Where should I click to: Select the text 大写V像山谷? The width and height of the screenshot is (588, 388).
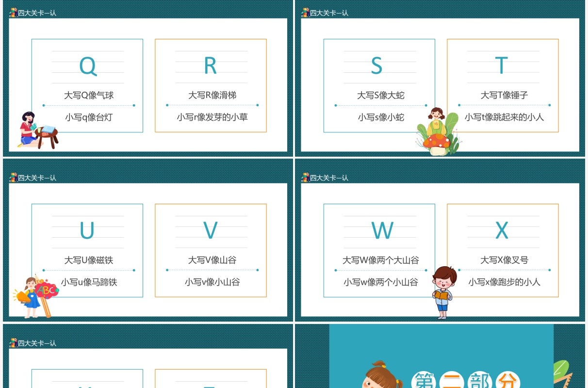click(212, 260)
